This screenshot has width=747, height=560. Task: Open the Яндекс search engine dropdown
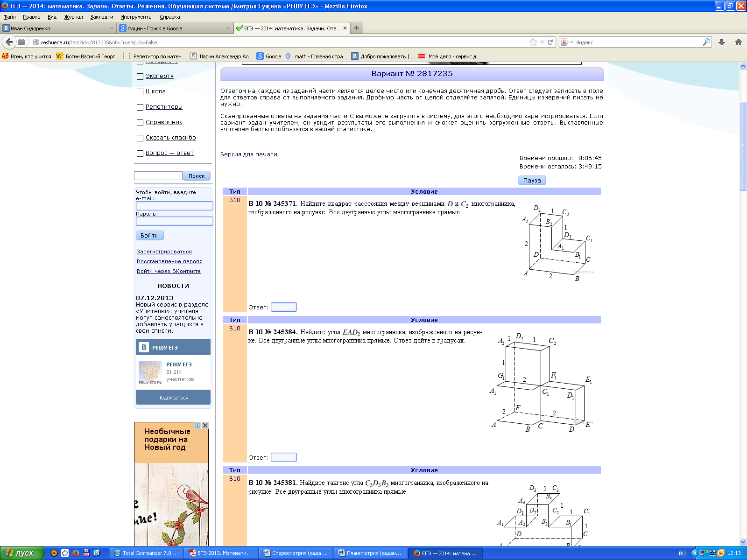click(x=571, y=42)
